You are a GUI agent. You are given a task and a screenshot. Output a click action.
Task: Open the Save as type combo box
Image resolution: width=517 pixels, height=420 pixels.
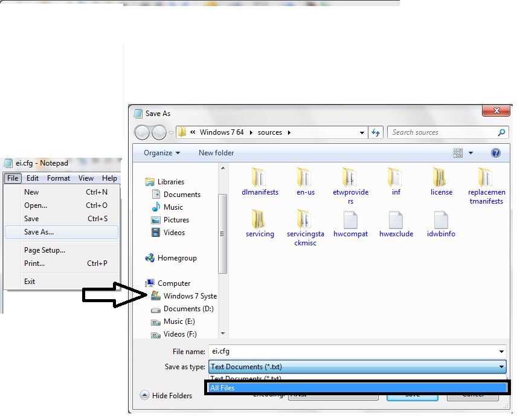pos(358,367)
